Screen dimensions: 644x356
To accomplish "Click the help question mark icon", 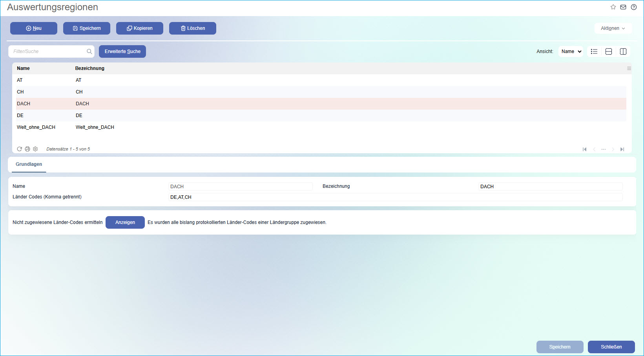I will click(634, 7).
